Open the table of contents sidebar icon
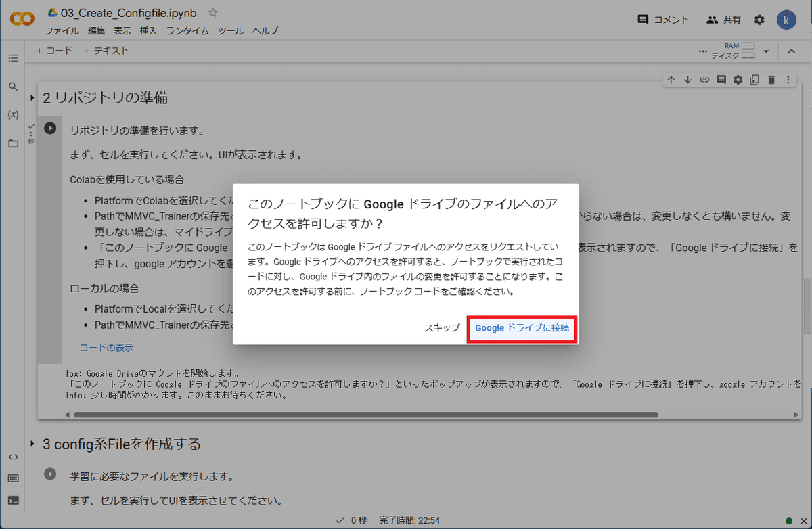The width and height of the screenshot is (812, 529). point(13,58)
